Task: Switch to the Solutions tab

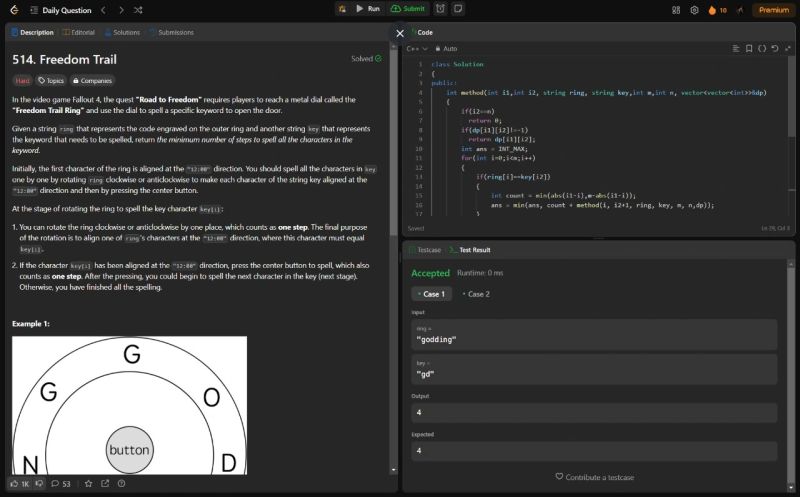Action: click(x=122, y=32)
